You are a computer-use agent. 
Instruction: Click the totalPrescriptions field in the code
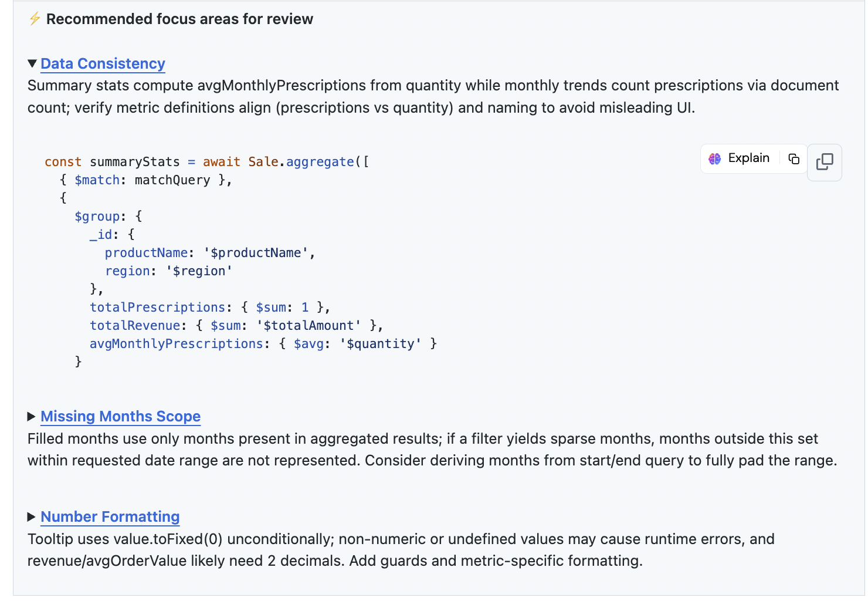pos(157,308)
